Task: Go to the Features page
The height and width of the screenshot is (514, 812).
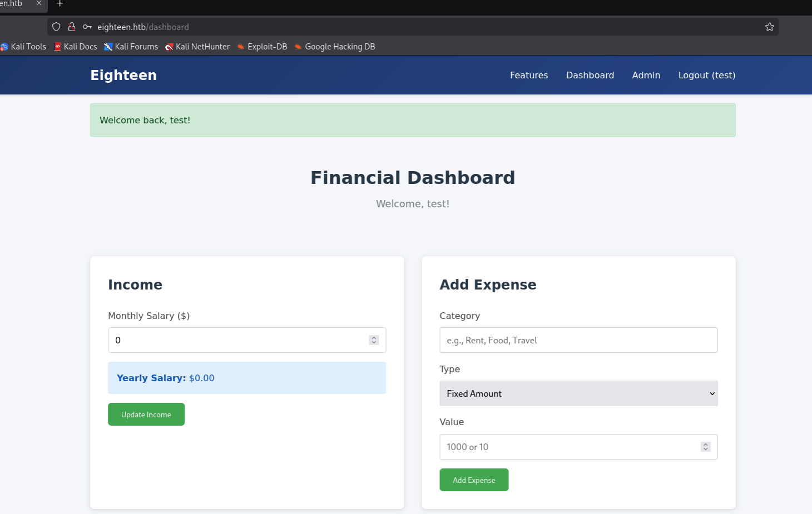Action: click(x=529, y=75)
